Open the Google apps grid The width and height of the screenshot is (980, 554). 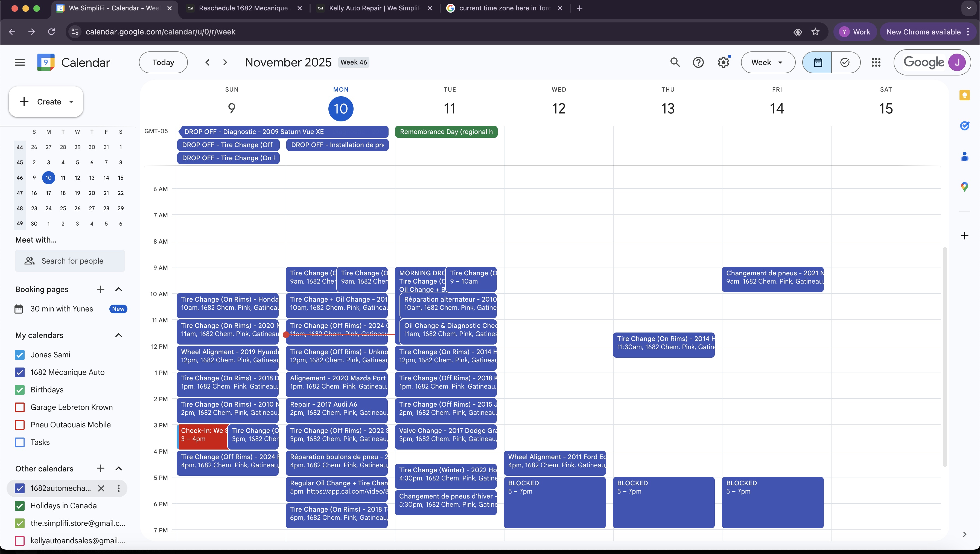[x=876, y=62]
